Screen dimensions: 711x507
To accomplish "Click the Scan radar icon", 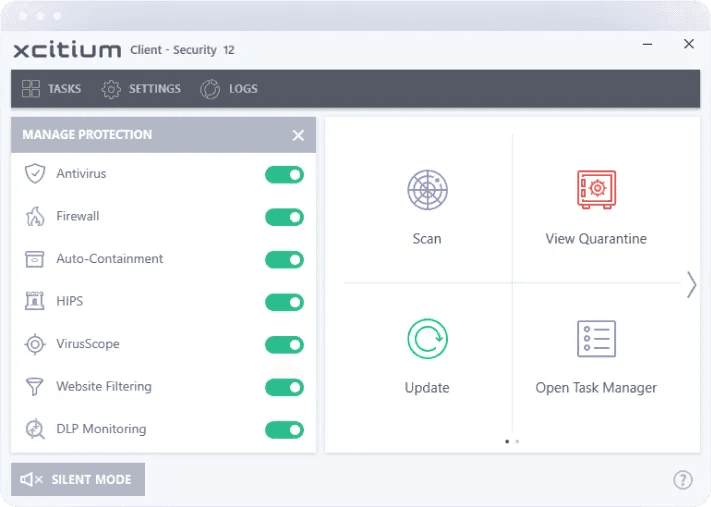I will (x=427, y=190).
